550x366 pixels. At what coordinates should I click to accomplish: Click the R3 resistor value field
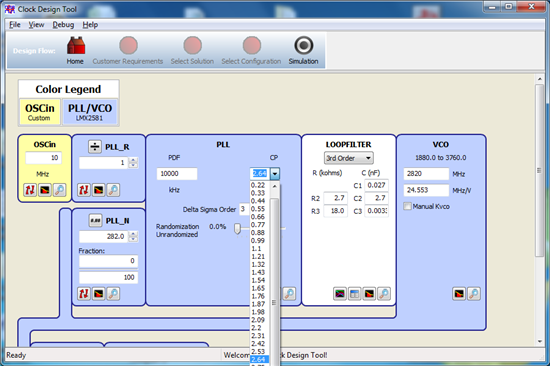click(x=336, y=211)
